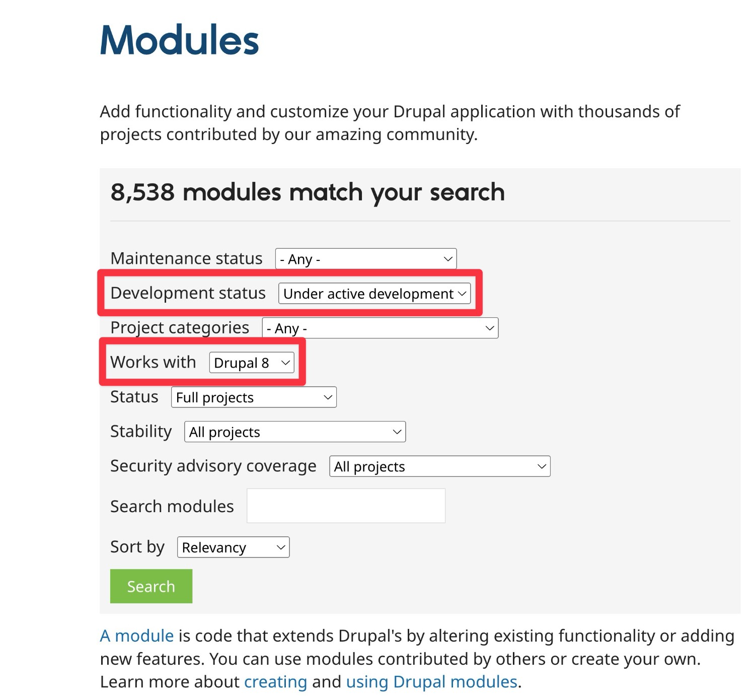The height and width of the screenshot is (700, 755).
Task: Click the Maintenance status label
Action: pos(186,258)
